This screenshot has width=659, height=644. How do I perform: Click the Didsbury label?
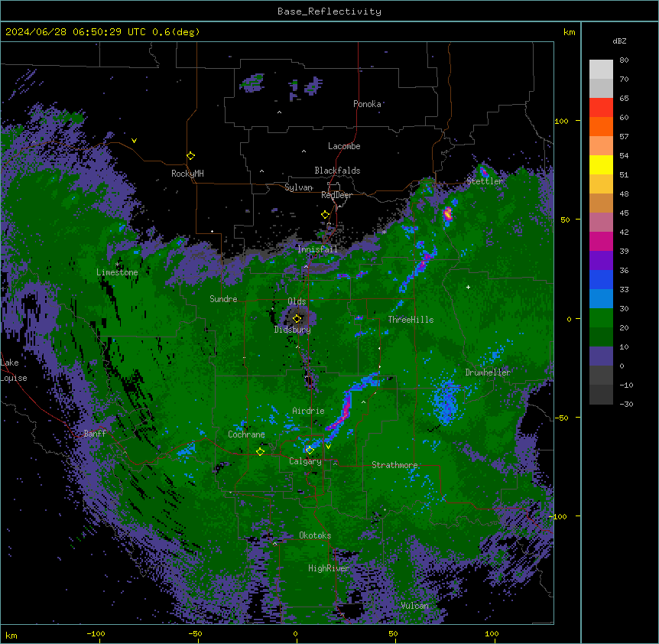pos(293,330)
